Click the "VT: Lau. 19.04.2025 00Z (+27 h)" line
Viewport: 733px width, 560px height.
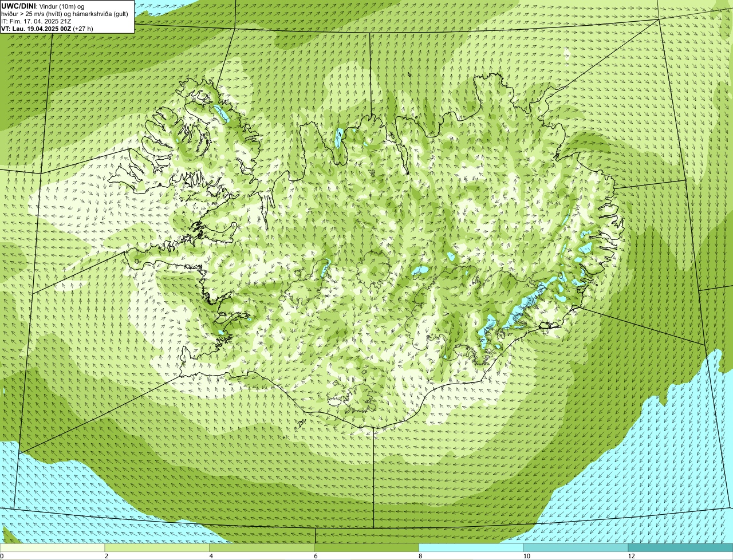point(47,28)
